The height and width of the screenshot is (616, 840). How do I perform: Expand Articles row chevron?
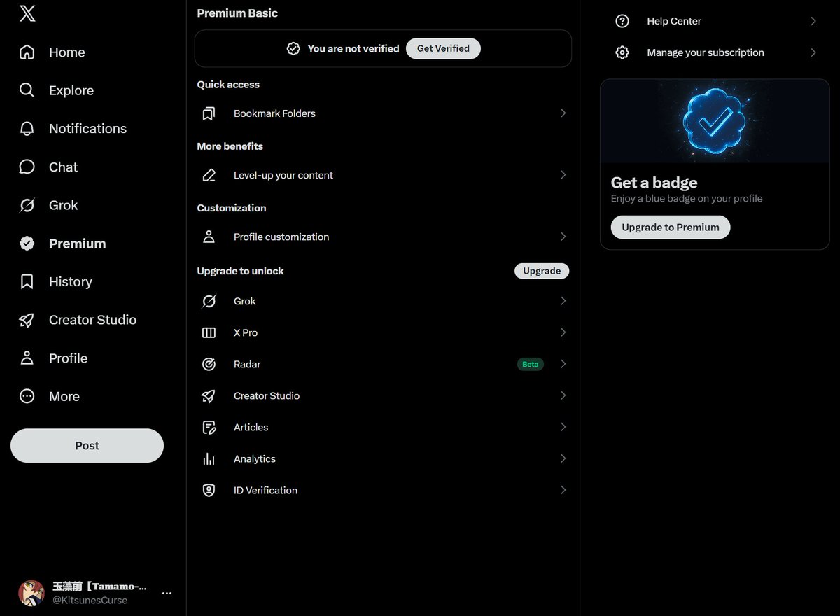[563, 427]
